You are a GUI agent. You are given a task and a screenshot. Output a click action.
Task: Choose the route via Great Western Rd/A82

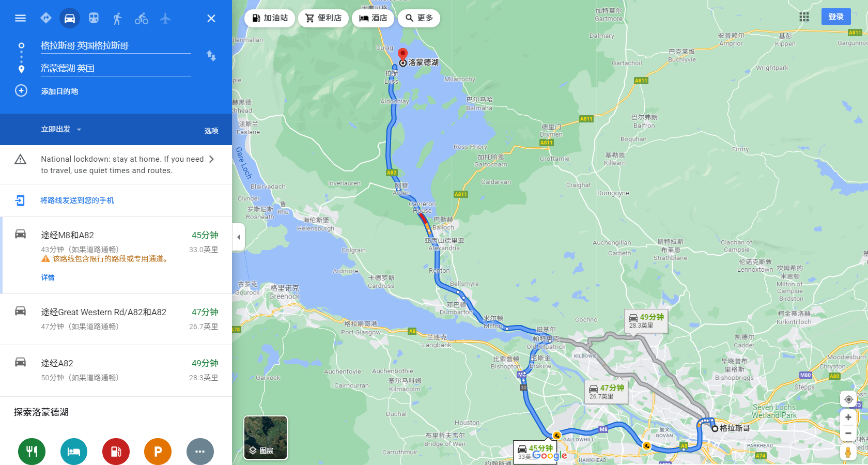click(x=116, y=319)
